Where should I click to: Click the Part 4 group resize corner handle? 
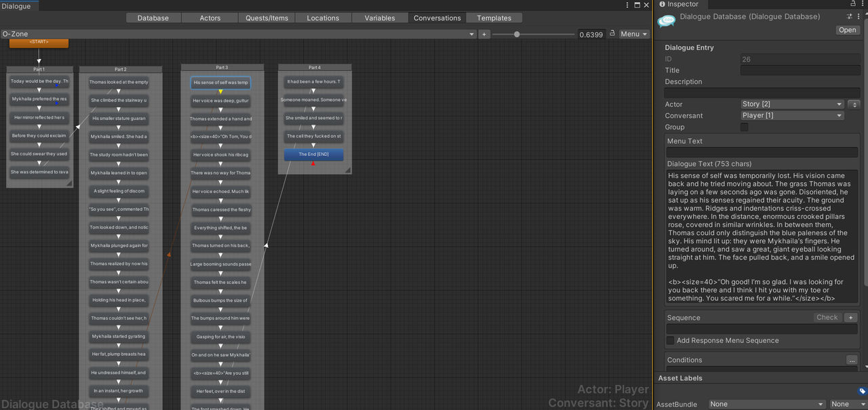click(x=347, y=170)
